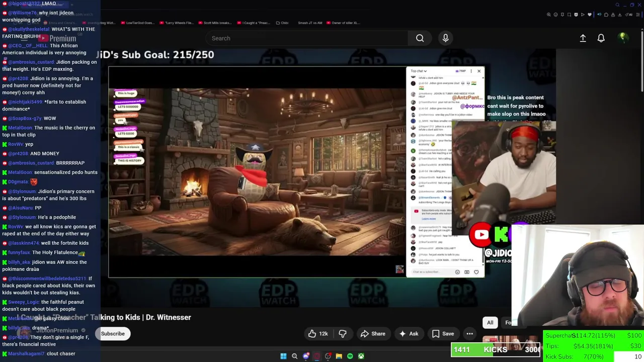The height and width of the screenshot is (362, 644).
Task: Open the browser AI toolbar button
Action: (x=629, y=15)
